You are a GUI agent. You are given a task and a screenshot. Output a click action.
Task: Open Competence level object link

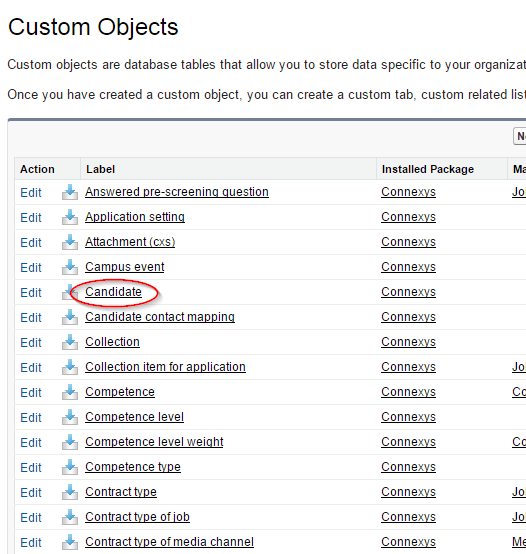[x=135, y=417]
